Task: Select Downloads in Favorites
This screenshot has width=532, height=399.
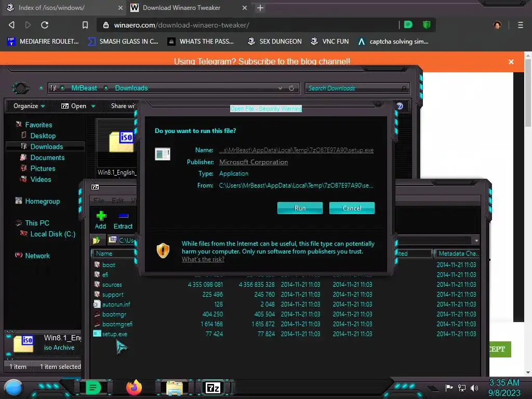Action: pos(46,147)
